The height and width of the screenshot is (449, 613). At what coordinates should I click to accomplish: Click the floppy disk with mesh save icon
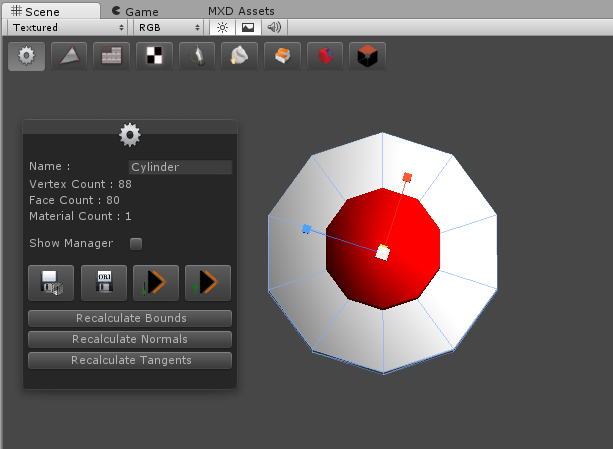point(51,283)
